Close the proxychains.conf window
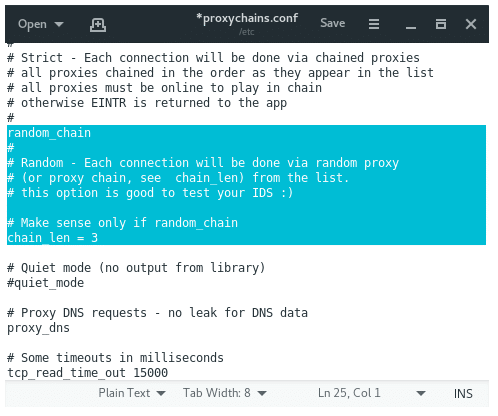This screenshot has height=416, width=498. click(471, 24)
